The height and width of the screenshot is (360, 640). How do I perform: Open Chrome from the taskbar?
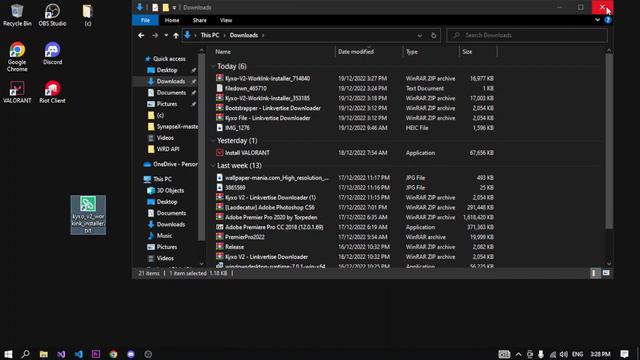click(x=113, y=354)
